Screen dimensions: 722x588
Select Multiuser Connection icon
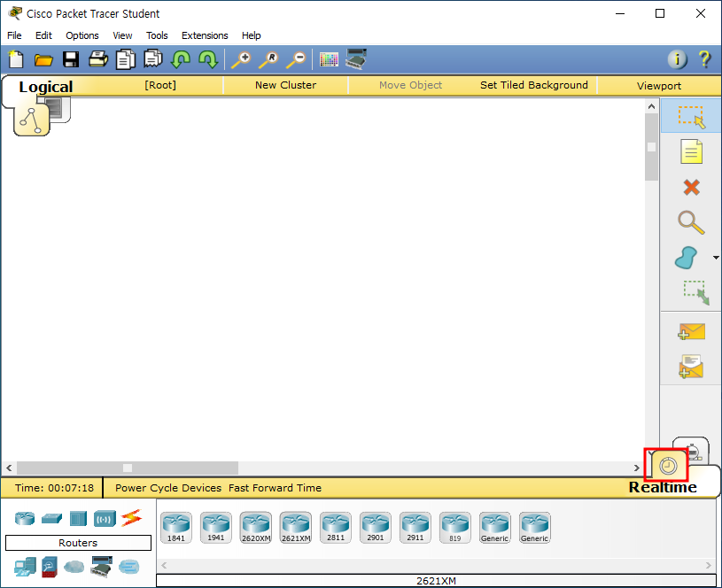129,567
